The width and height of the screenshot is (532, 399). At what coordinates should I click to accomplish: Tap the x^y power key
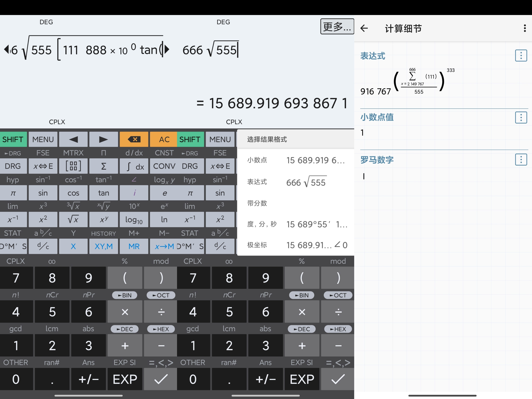[104, 219]
